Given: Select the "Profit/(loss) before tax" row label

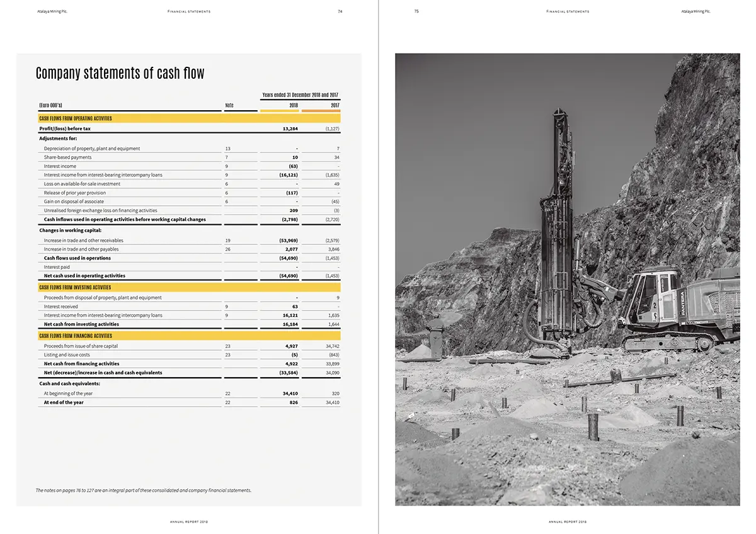Looking at the screenshot, I should tap(65, 128).
